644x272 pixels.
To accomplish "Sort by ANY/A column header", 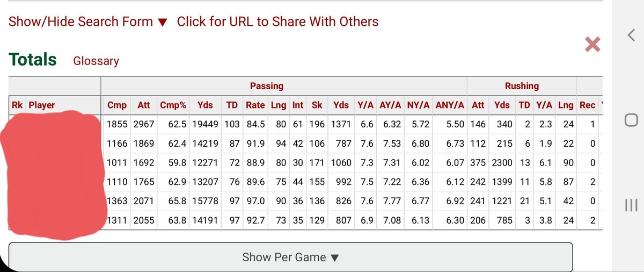I will (450, 105).
